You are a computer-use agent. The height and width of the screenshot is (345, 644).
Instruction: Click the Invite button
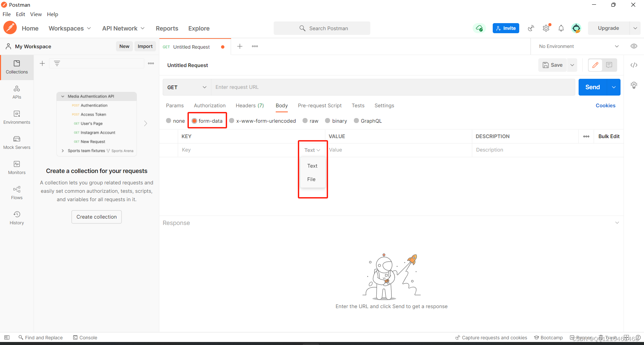click(x=506, y=28)
